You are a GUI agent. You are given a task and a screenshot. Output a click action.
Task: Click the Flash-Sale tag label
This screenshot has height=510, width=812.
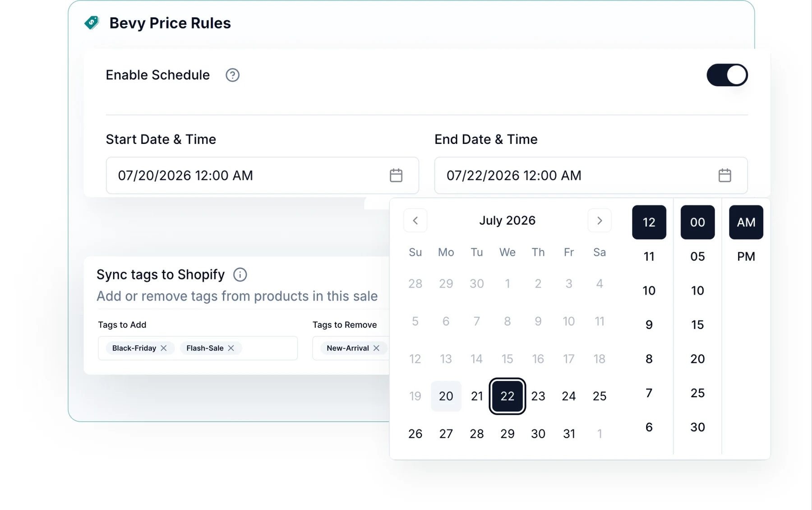(x=205, y=348)
